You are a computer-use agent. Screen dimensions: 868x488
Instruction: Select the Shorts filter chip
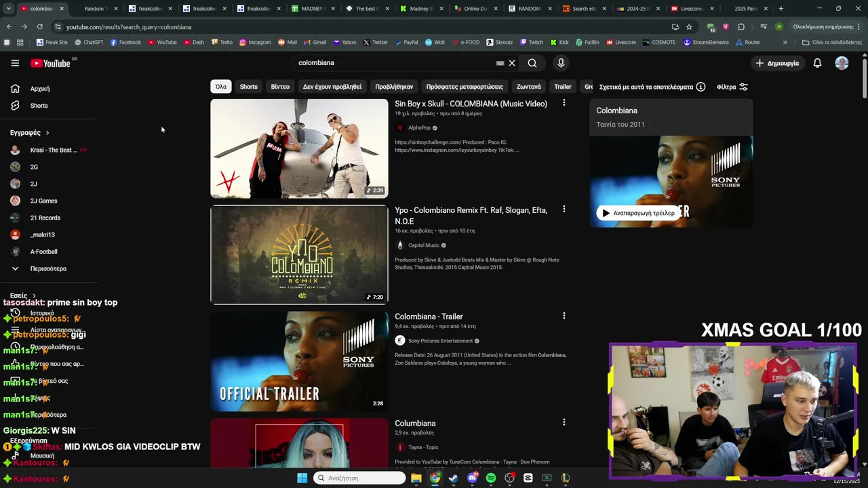click(249, 87)
